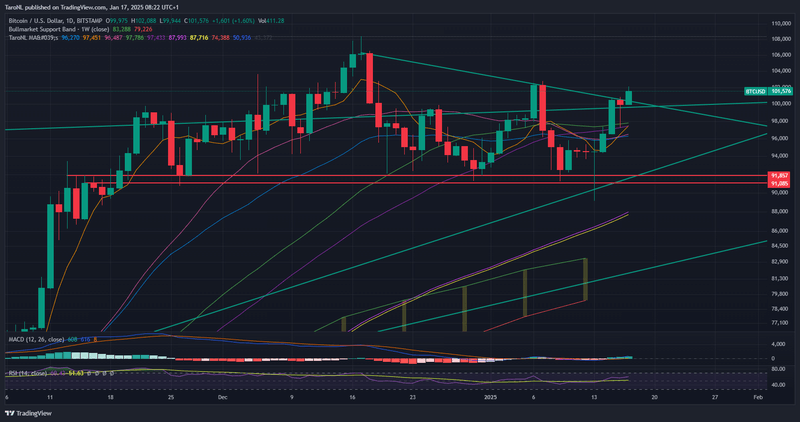The width and height of the screenshot is (800, 422).
Task: Click the 100,000 price axis value
Action: coord(781,104)
